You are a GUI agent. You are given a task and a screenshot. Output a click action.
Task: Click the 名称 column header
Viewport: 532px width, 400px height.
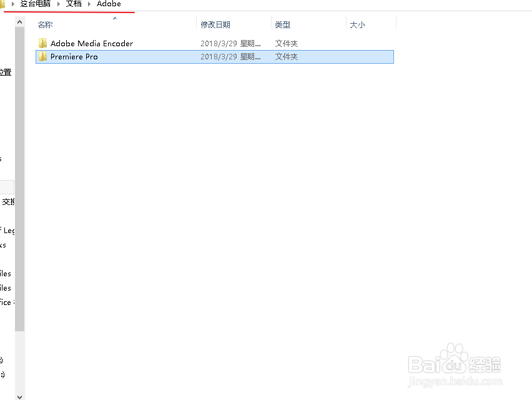pos(45,24)
